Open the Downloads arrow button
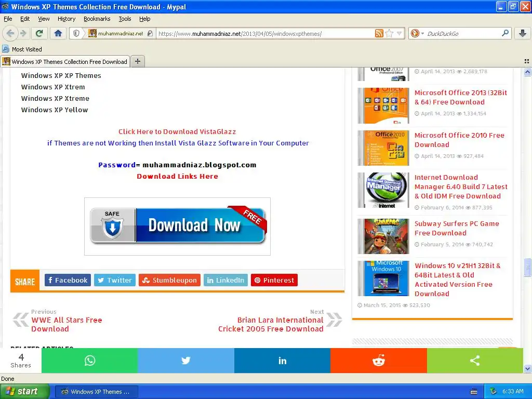532x399 pixels. pos(523,33)
